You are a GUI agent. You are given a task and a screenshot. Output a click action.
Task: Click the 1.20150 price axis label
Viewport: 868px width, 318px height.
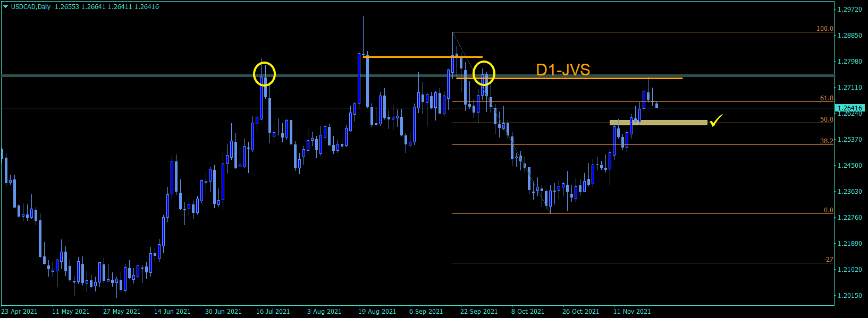tap(849, 296)
